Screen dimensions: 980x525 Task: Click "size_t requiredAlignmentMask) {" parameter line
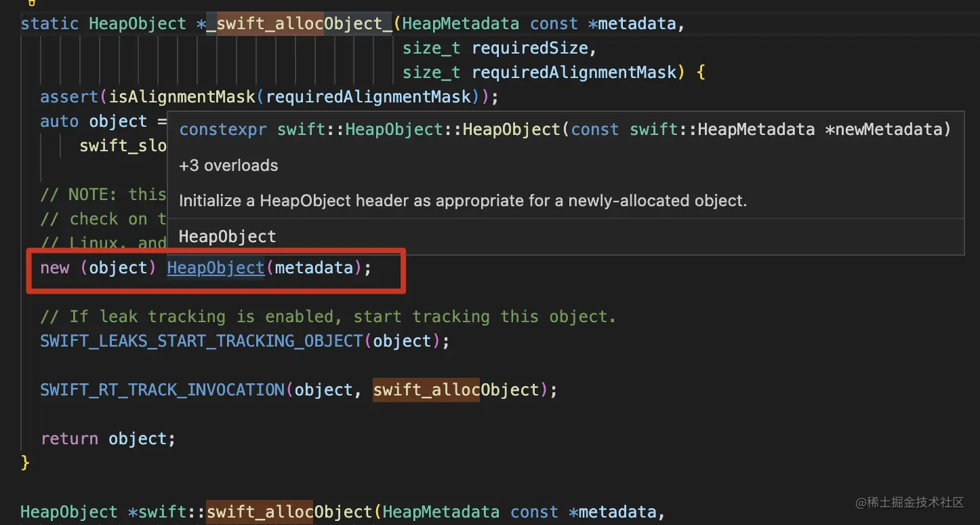(x=554, y=73)
